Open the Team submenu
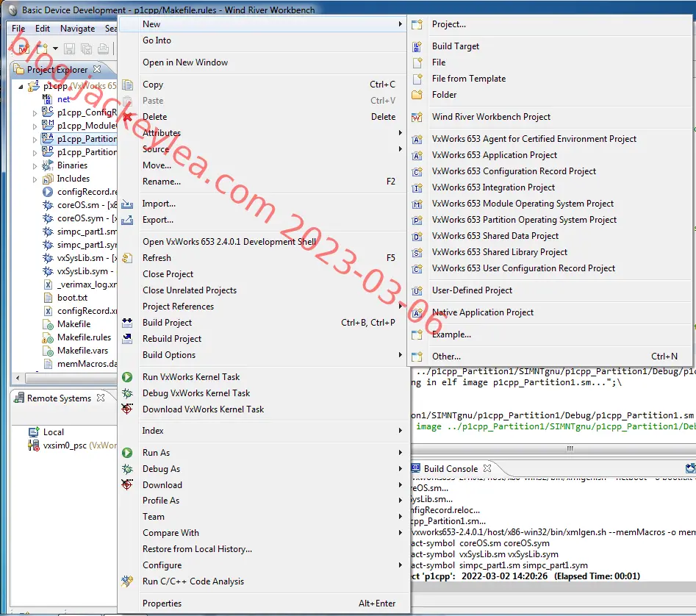The height and width of the screenshot is (616, 696). pos(272,517)
